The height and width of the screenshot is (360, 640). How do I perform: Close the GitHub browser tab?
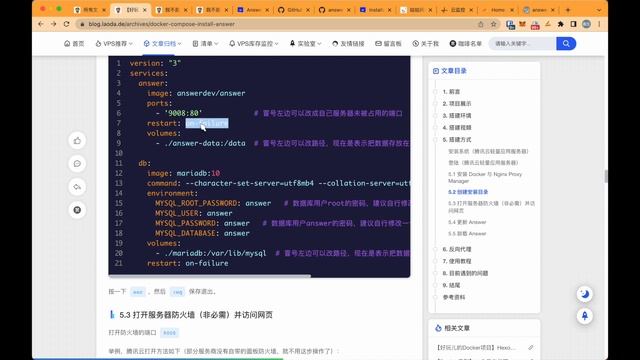(x=308, y=10)
